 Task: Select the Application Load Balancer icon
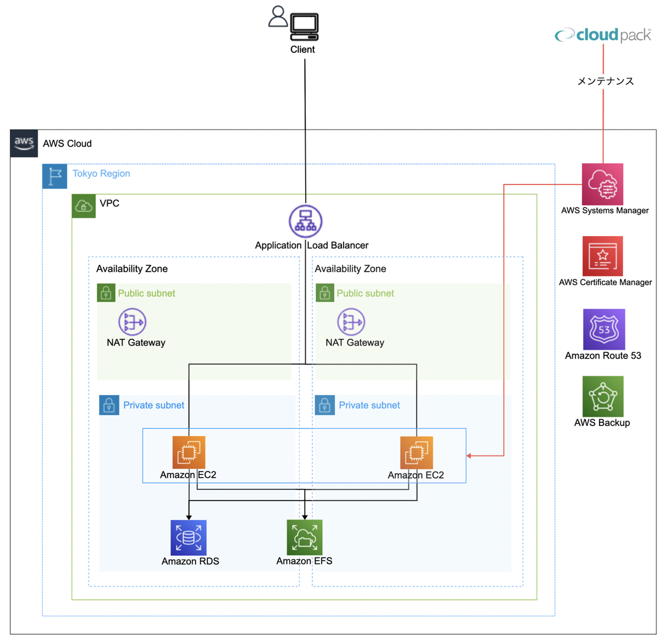tap(305, 221)
